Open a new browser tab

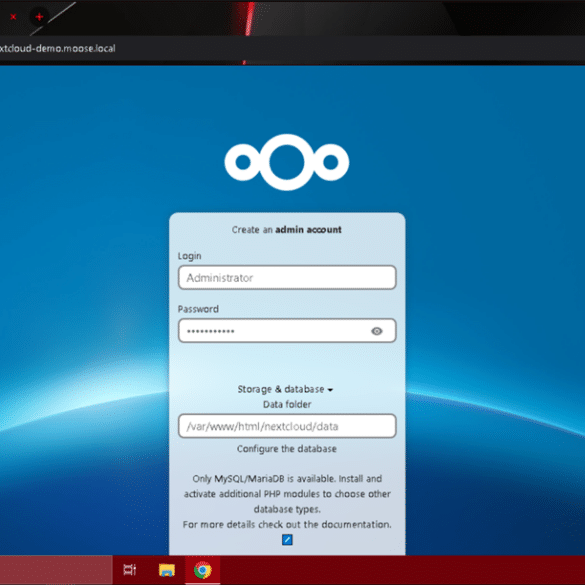39,17
